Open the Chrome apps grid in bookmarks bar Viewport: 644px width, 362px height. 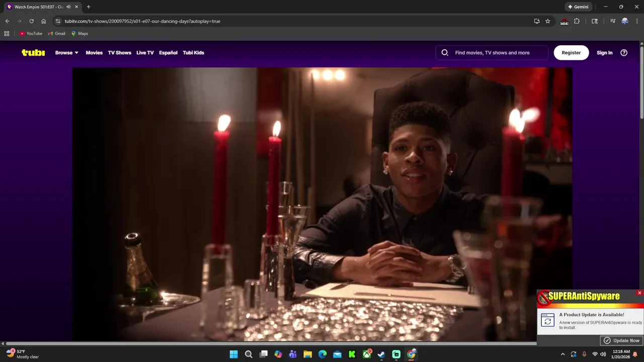pyautogui.click(x=7, y=34)
